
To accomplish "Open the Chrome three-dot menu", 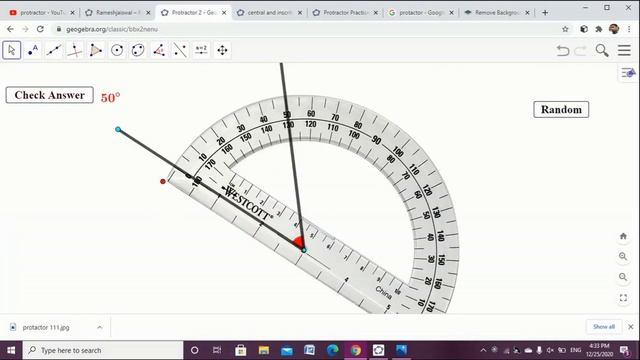I will [629, 29].
